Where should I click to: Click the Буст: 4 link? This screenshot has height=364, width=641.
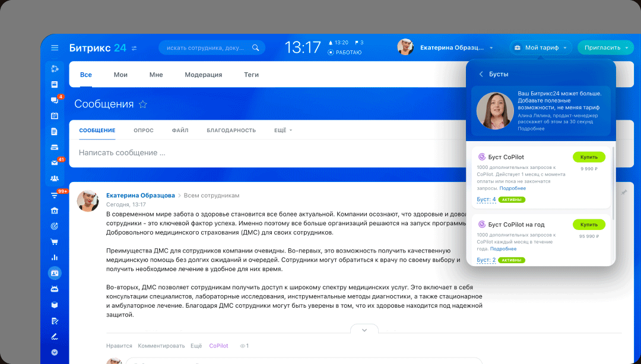486,199
